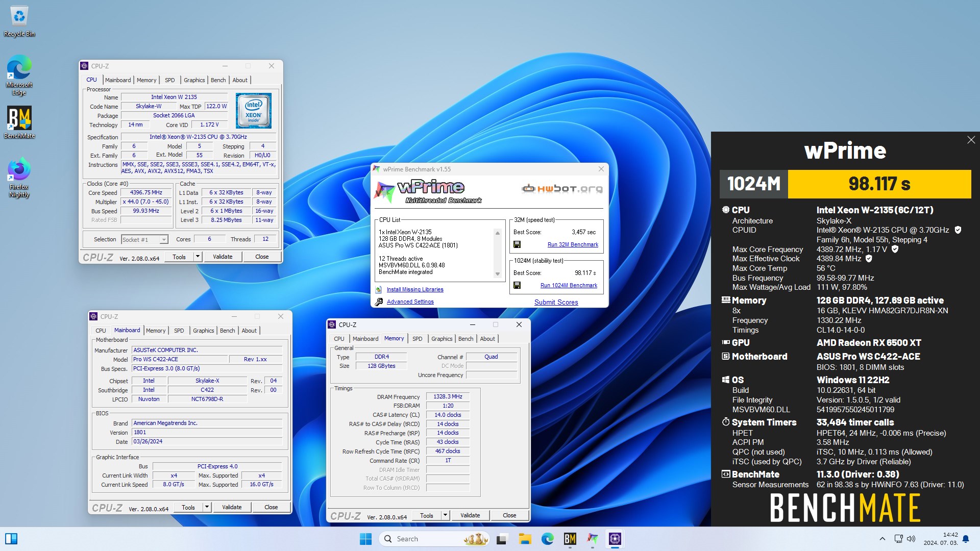Click the CPU-Z taskbar icon
Screen dimensions: 980x551
click(615, 539)
